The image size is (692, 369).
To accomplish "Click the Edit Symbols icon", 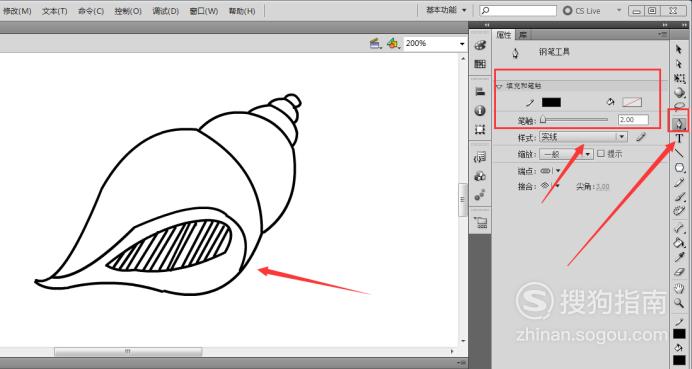I will tap(393, 43).
